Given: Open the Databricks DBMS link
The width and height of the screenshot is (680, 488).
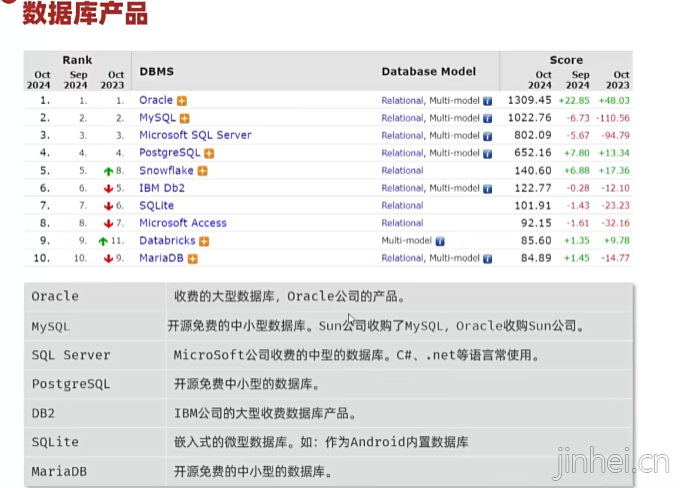Looking at the screenshot, I should [x=167, y=240].
